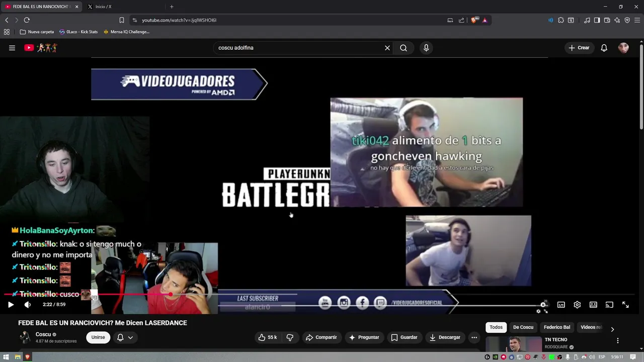
Task: Open browser main menu
Action: (637, 20)
